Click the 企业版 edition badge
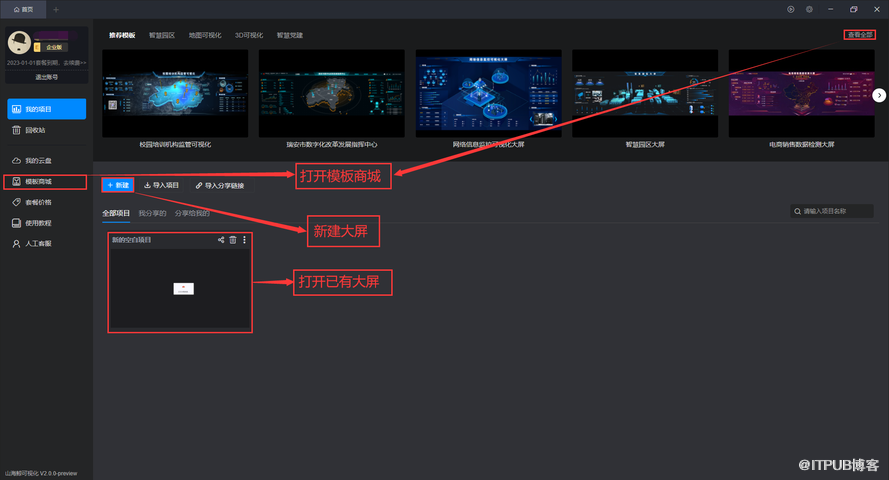Viewport: 889px width, 480px height. pos(52,47)
